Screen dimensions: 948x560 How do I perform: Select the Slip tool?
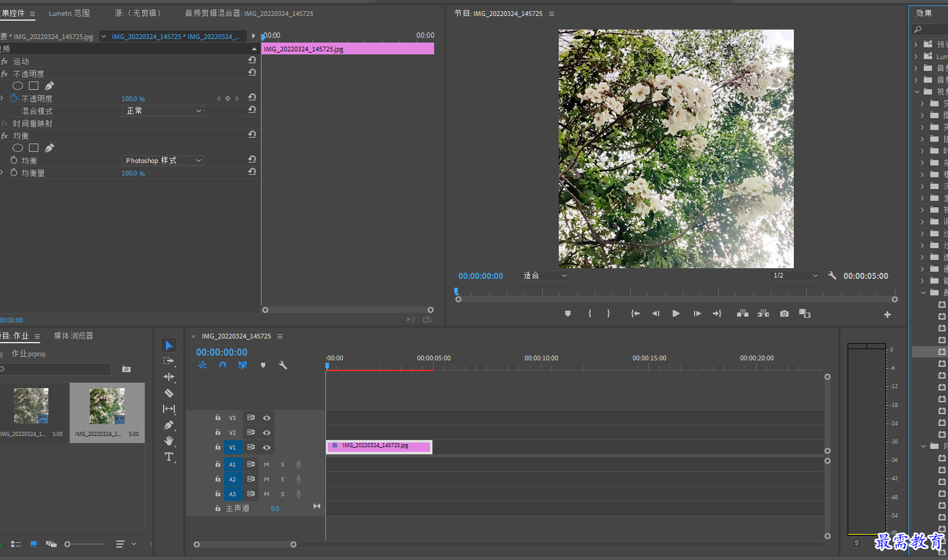tap(169, 409)
